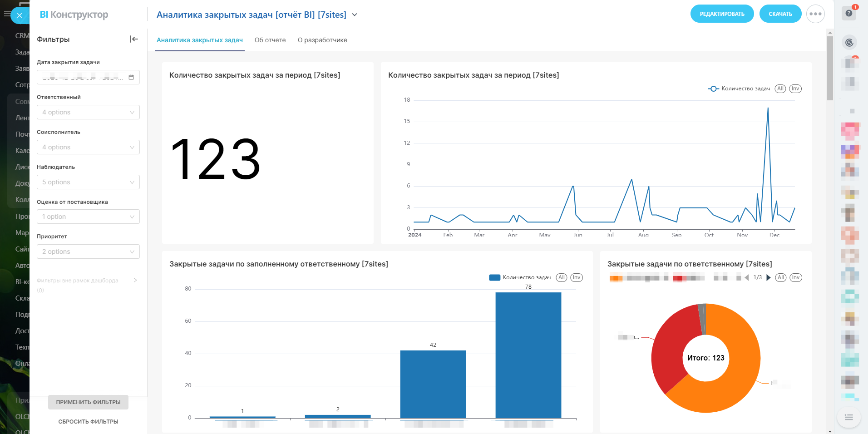Collapse the Фильтры panel with arrow icon
The width and height of the screenshot is (868, 434).
pos(134,39)
